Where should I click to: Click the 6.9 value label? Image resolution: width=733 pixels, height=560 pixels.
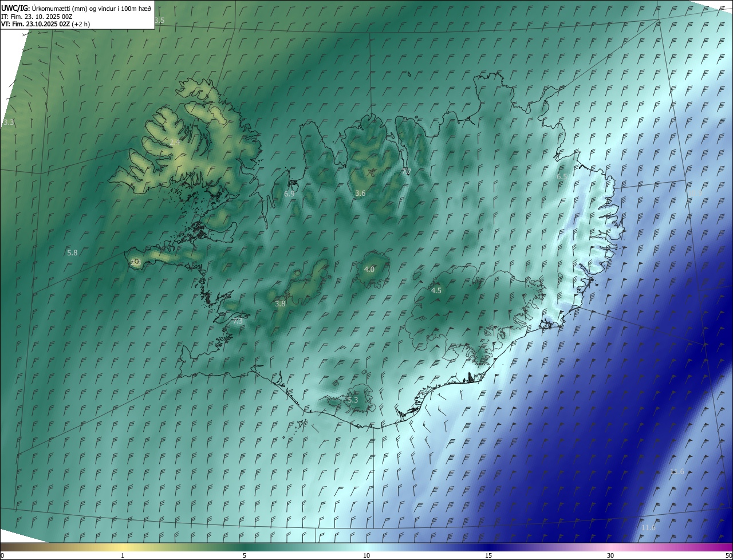[289, 194]
